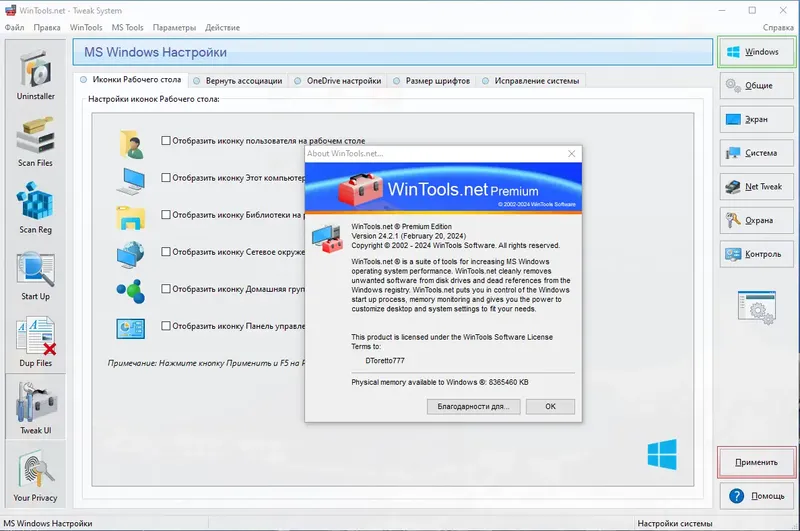Select the Общие settings category
The width and height of the screenshot is (800, 531).
(x=757, y=86)
